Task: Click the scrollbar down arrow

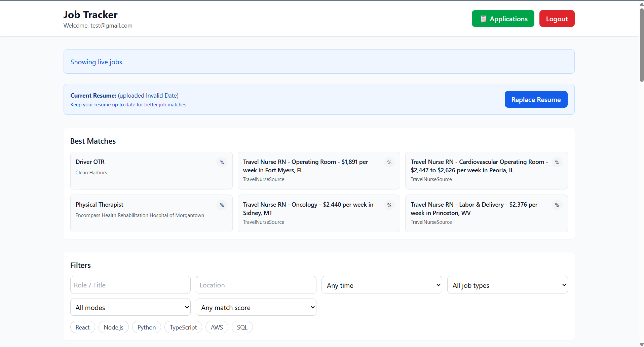Action: tap(641, 344)
